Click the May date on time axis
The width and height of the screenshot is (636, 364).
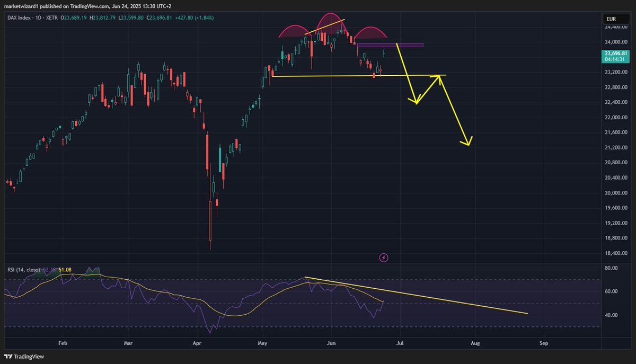(263, 343)
